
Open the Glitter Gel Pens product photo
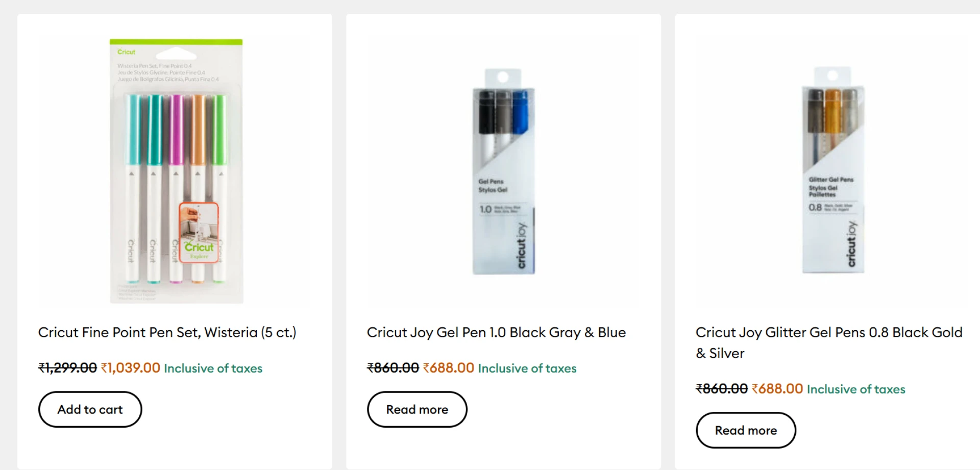(832, 170)
